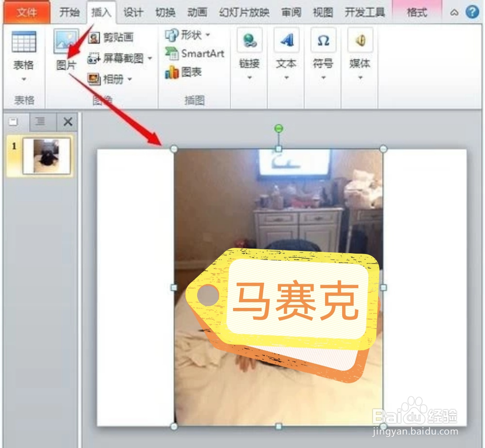Switch to the 动画 tab

tap(197, 13)
